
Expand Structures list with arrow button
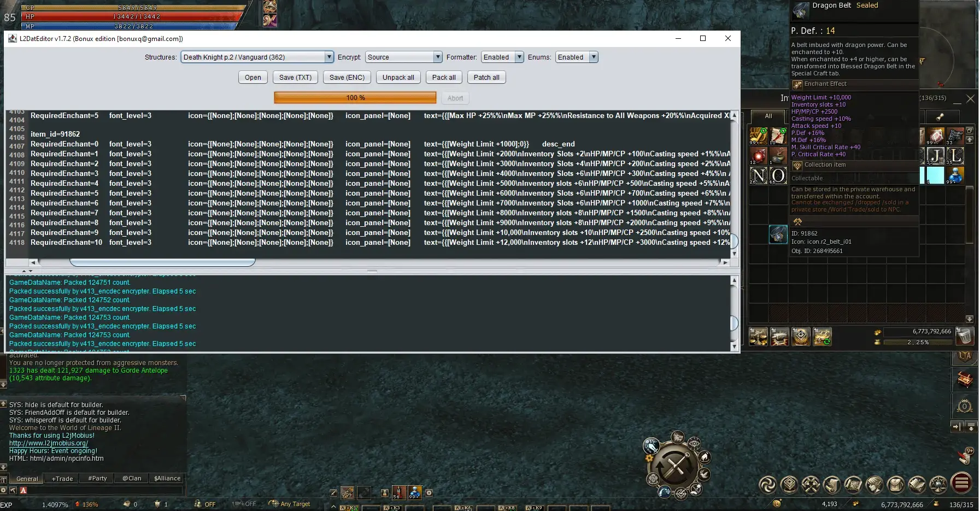click(328, 57)
